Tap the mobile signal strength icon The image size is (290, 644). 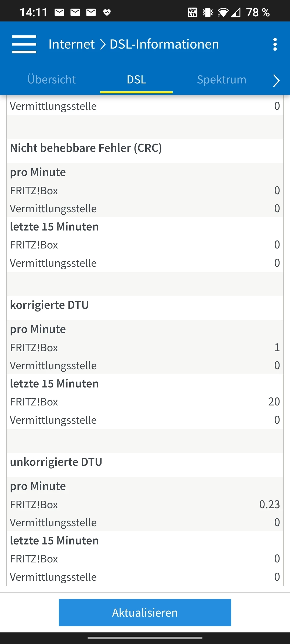click(x=236, y=12)
